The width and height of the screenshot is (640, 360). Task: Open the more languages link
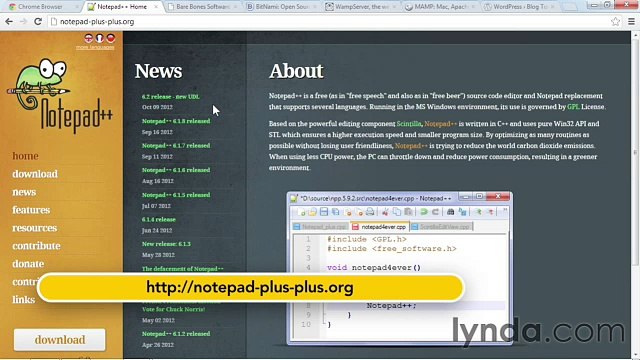(95, 47)
